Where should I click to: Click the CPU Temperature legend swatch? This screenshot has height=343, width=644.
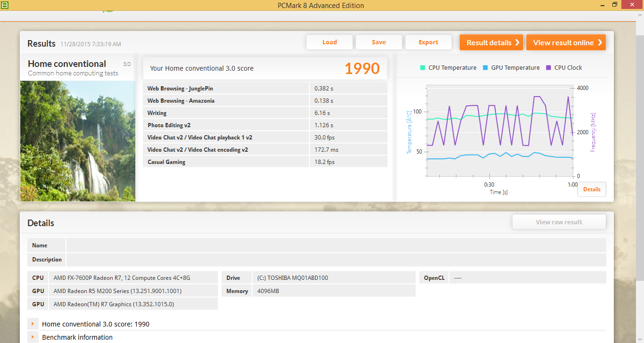pyautogui.click(x=422, y=68)
